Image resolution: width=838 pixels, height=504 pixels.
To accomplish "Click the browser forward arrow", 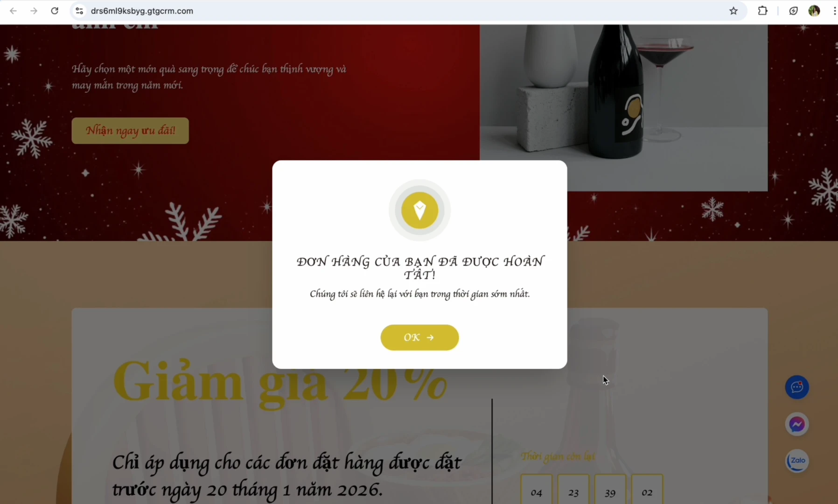I will [x=34, y=11].
